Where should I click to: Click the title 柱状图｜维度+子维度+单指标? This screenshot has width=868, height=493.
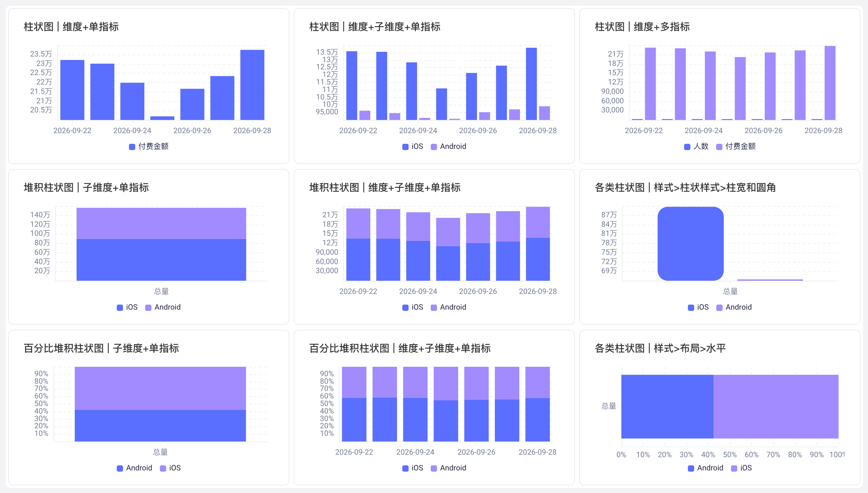point(375,27)
